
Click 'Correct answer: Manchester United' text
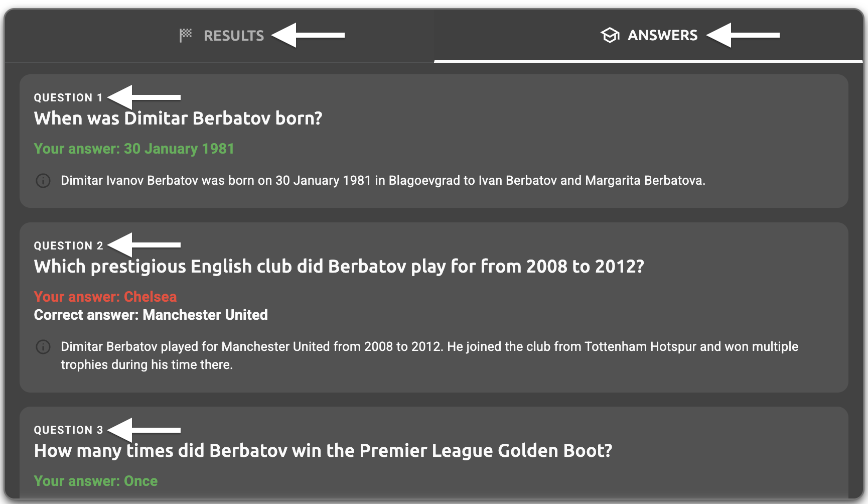click(151, 315)
